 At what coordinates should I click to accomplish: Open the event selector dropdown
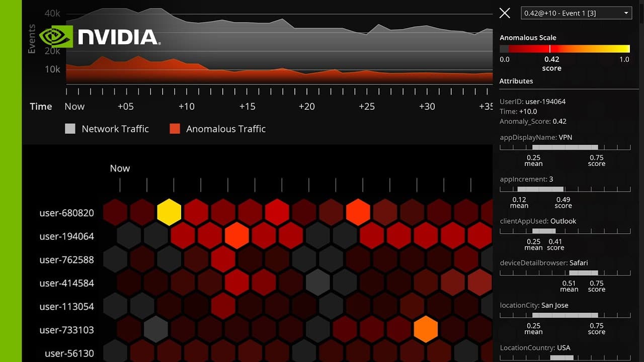pyautogui.click(x=577, y=13)
